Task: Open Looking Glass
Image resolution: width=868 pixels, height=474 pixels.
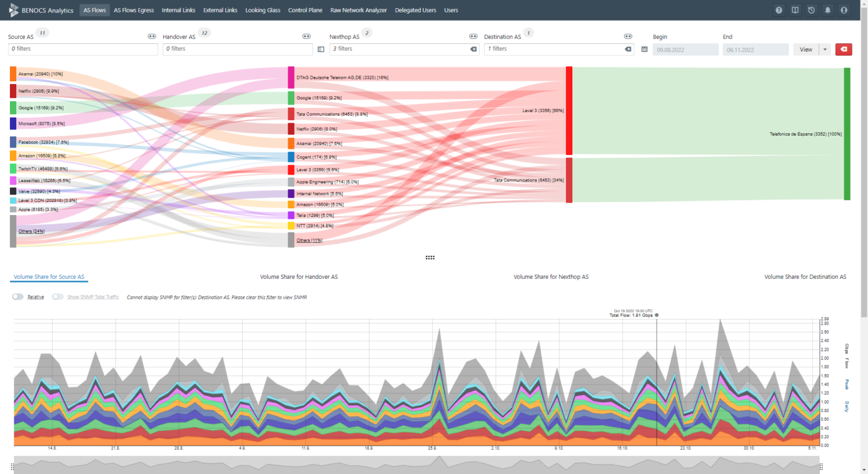Action: point(263,11)
